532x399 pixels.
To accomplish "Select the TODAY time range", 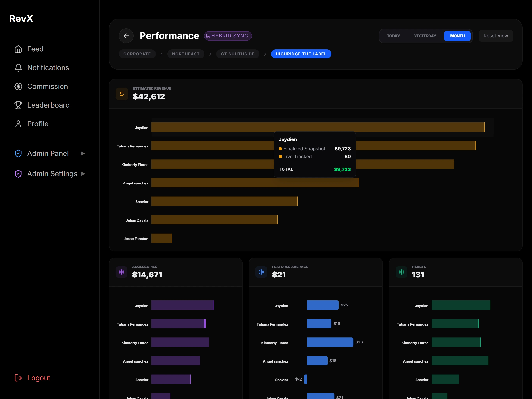I will pyautogui.click(x=393, y=36).
